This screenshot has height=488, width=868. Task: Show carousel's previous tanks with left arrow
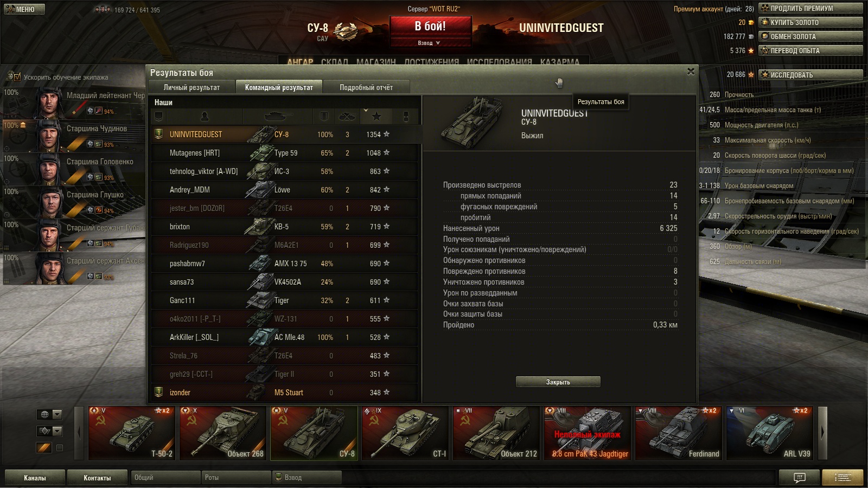pyautogui.click(x=80, y=433)
